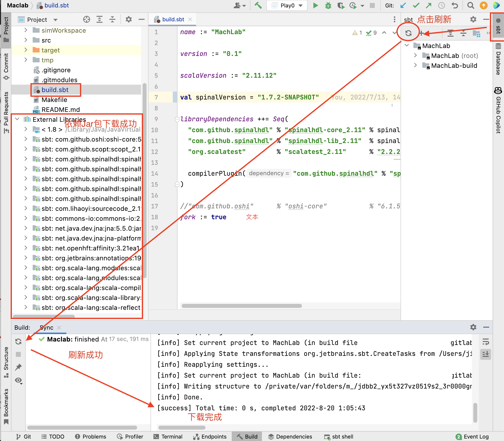Collapse the External Libraries node
The height and width of the screenshot is (441, 504).
[17, 119]
